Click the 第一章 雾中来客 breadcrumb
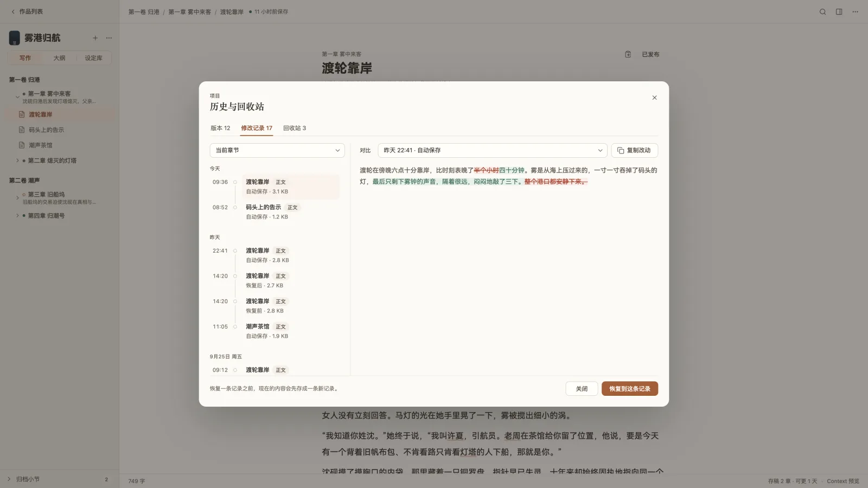 (189, 12)
